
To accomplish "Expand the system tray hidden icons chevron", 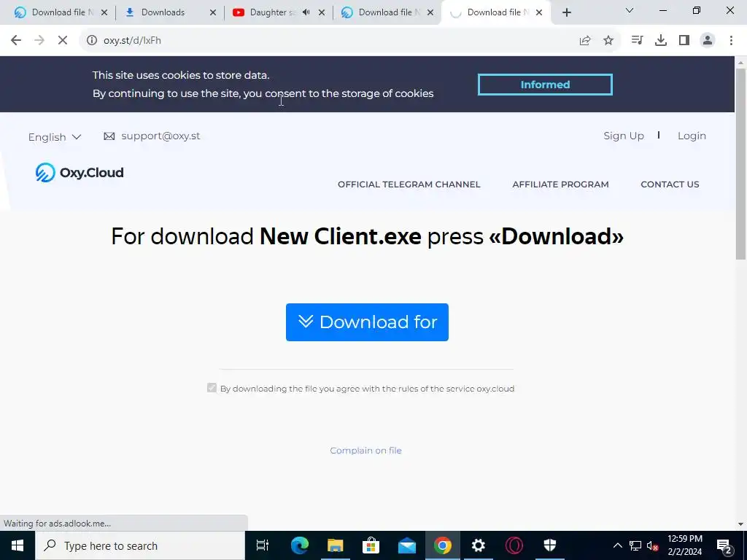I will 617,545.
